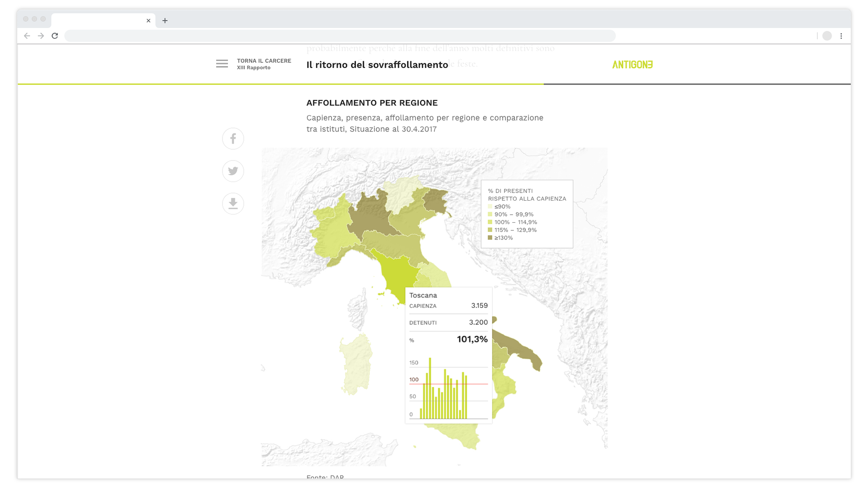Click the Friuli-Venezia Giulia dark region

436,201
